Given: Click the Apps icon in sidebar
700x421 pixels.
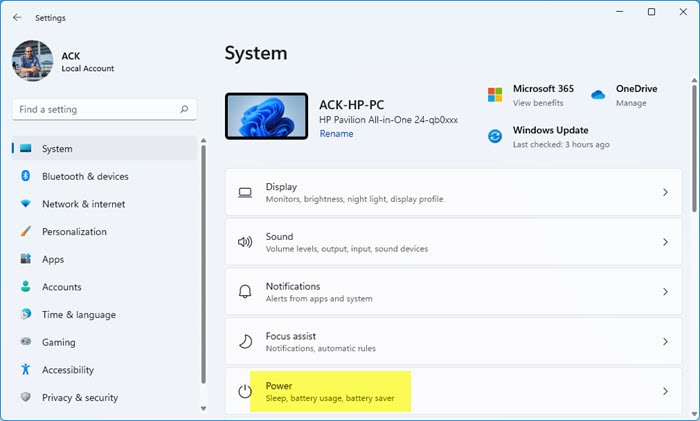Looking at the screenshot, I should click(x=26, y=258).
